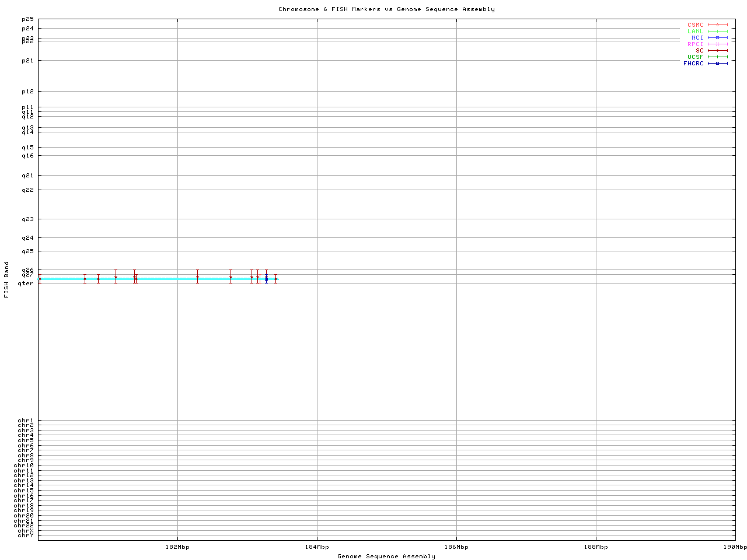Image resolution: width=747 pixels, height=560 pixels.
Task: Click the blue square FHCRC data point
Action: tap(266, 279)
